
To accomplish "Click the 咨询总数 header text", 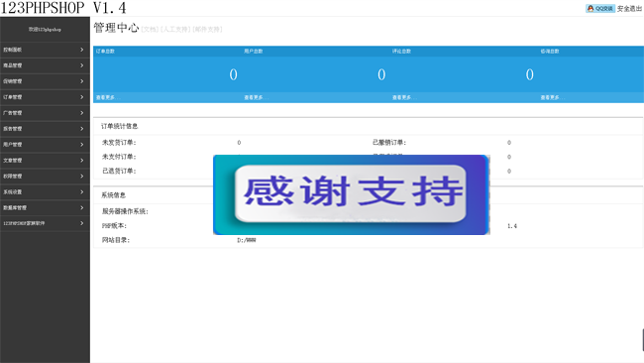I will pos(550,52).
